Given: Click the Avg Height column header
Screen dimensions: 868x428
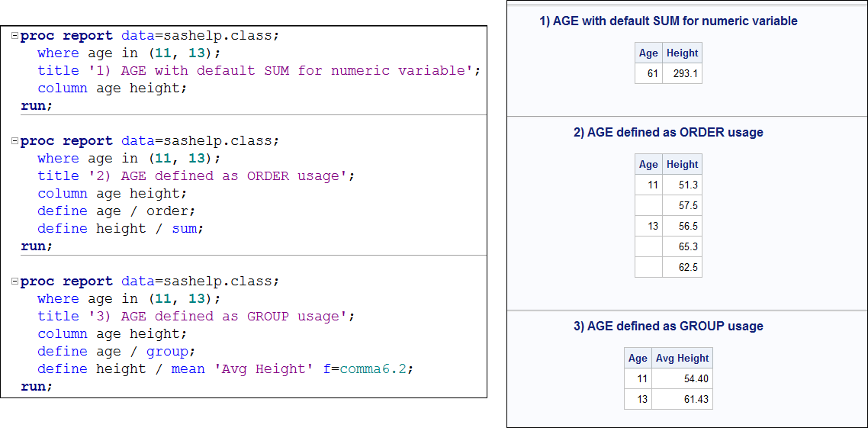Looking at the screenshot, I should click(x=682, y=359).
